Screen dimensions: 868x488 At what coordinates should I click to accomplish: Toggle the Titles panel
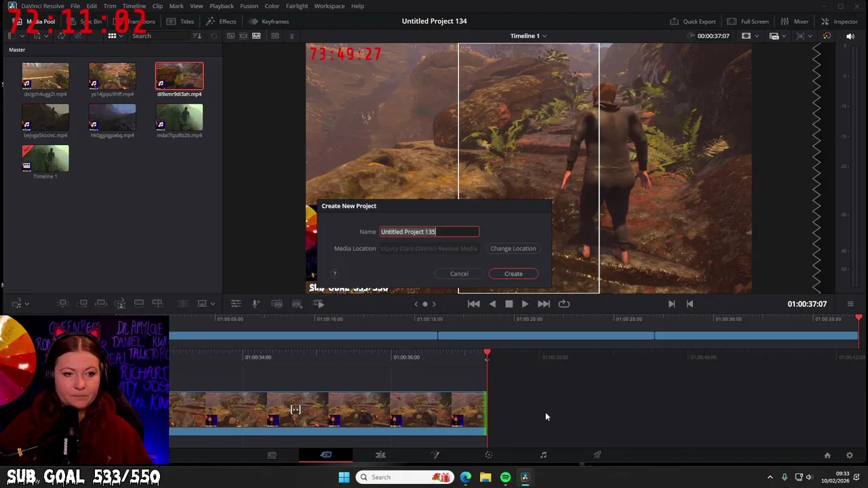point(180,21)
